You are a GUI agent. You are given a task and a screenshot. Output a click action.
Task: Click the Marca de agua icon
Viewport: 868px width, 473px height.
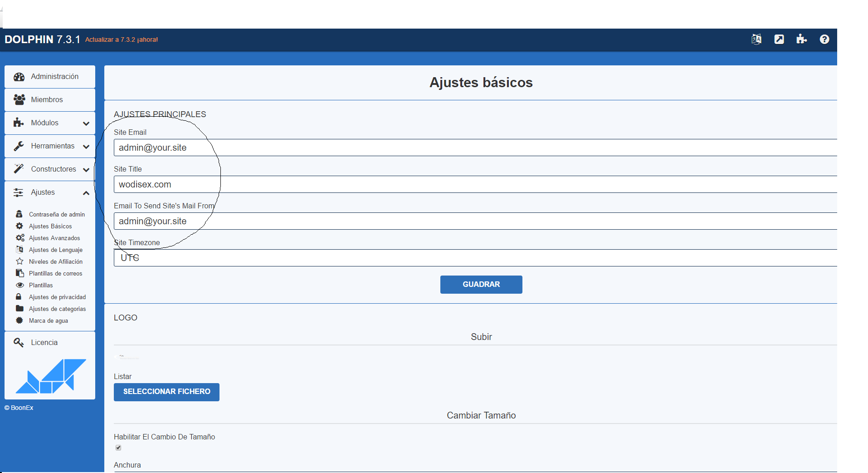tap(19, 320)
